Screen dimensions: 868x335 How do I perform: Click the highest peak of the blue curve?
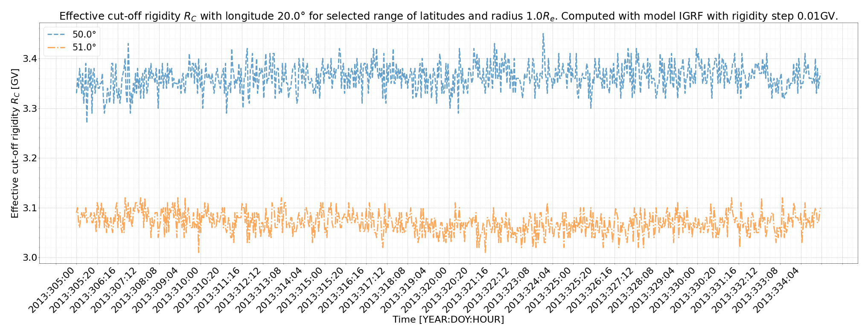tap(543, 34)
